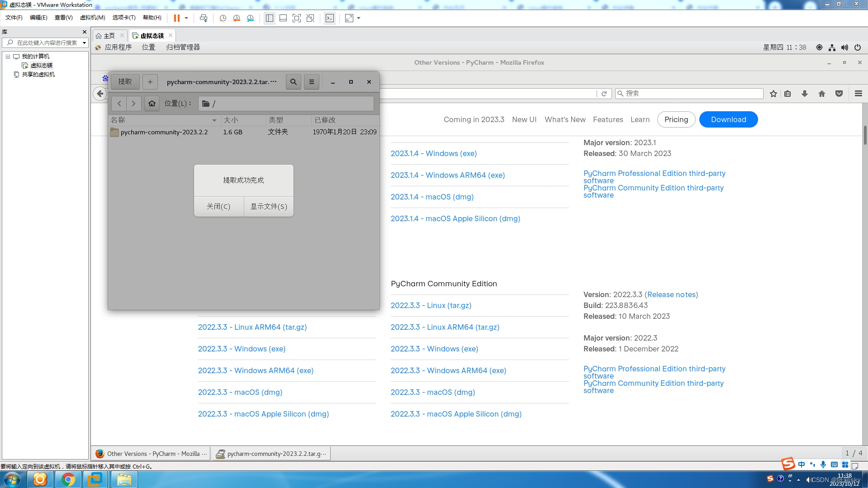
Task: Click the search magnifier icon in archive manager
Action: [x=294, y=82]
